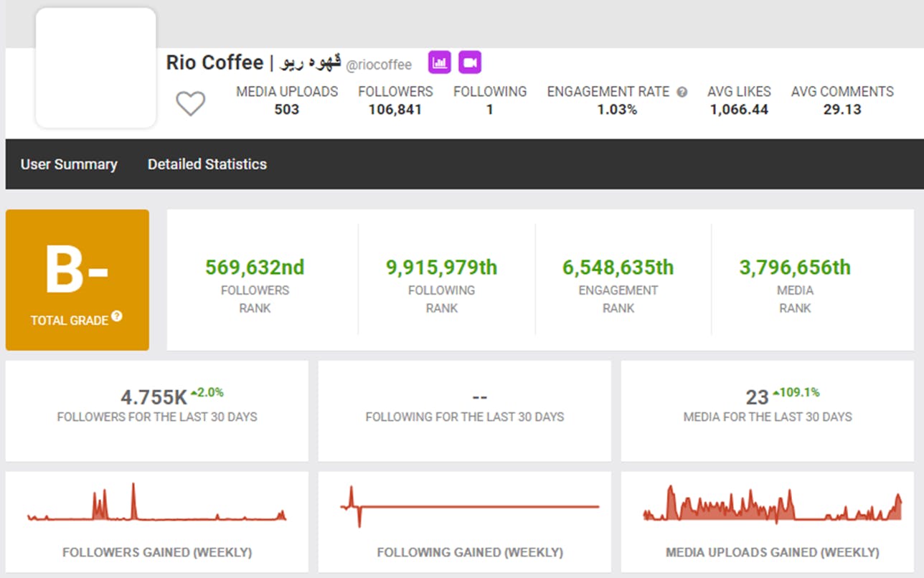Click the Following for the last 30 days dashes
Screen dimensions: 924x578
480,397
